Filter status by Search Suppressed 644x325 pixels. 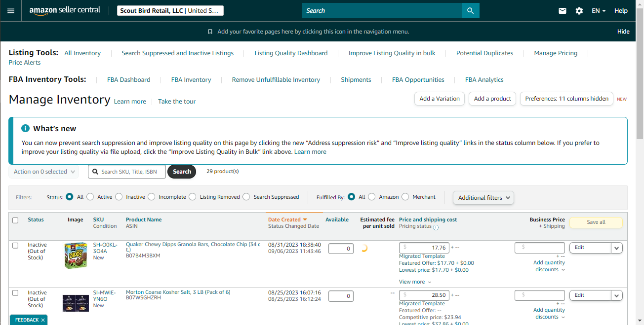(246, 197)
